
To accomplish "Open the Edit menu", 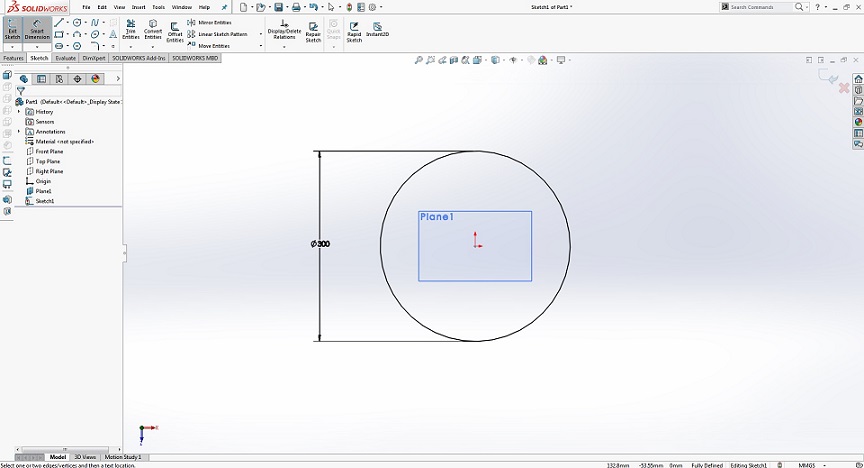I will 102,7.
